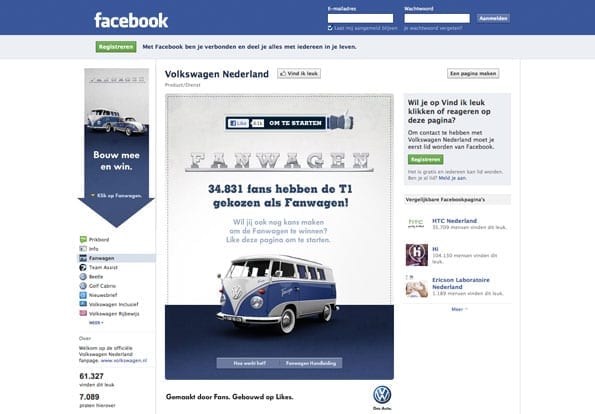Click the Beetle page icon
Image resolution: width=595 pixels, height=414 pixels.
click(83, 277)
